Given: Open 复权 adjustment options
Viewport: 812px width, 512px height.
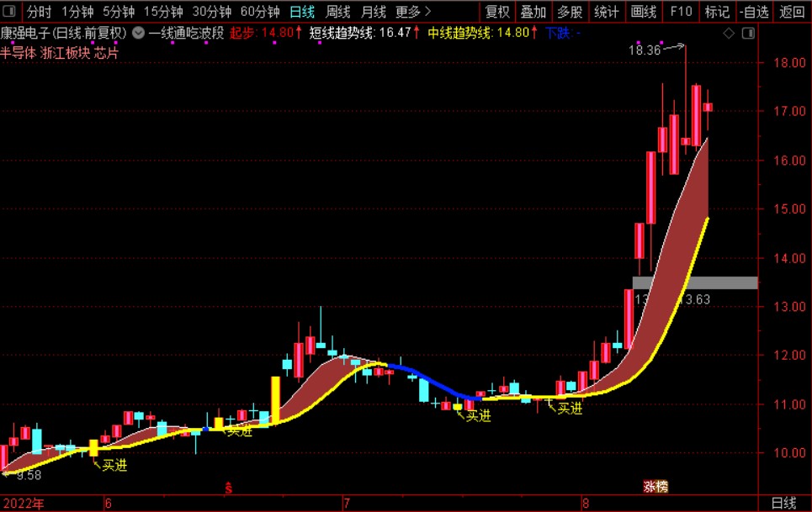Looking at the screenshot, I should click(x=497, y=12).
